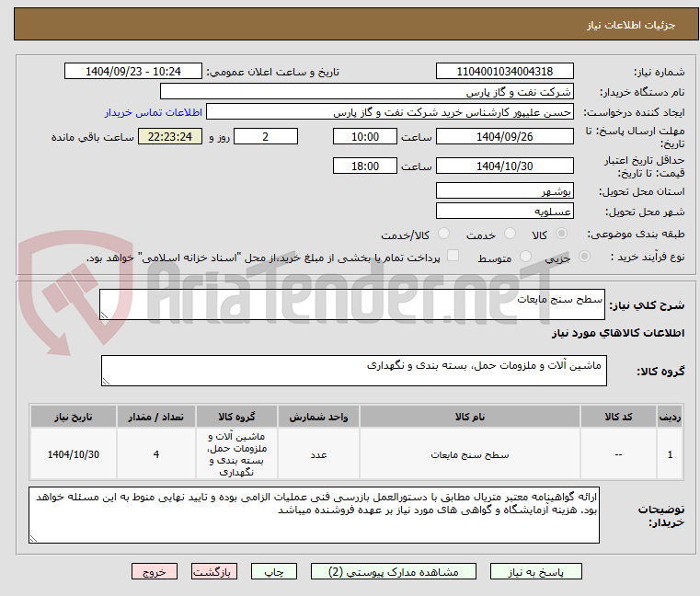
Task: Select the کالا/خدمت radio button
Action: click(443, 234)
